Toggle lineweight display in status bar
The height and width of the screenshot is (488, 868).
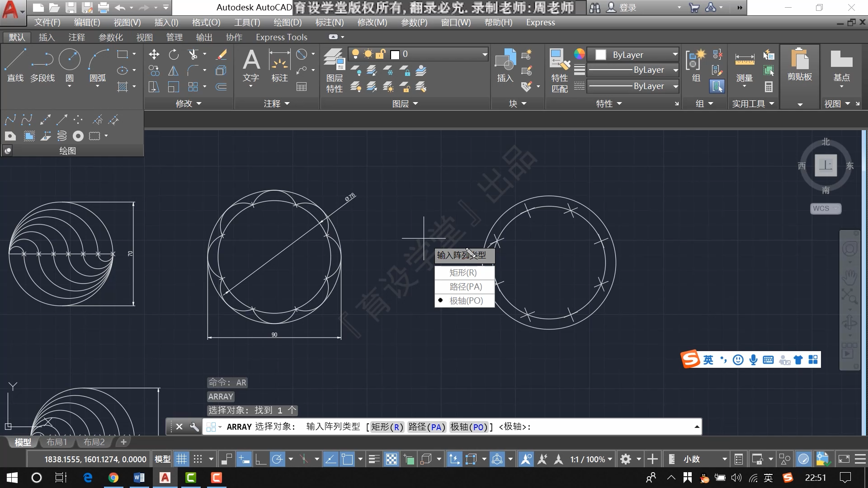pos(374,460)
